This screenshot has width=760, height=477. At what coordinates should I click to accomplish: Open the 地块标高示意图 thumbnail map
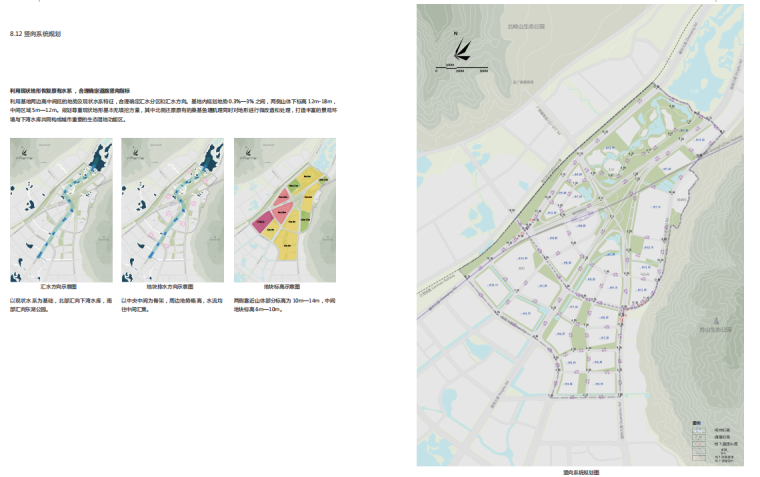tap(281, 210)
